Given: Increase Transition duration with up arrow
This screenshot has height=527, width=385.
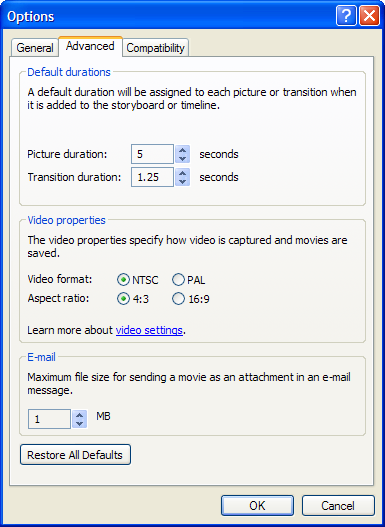Looking at the screenshot, I should [182, 173].
